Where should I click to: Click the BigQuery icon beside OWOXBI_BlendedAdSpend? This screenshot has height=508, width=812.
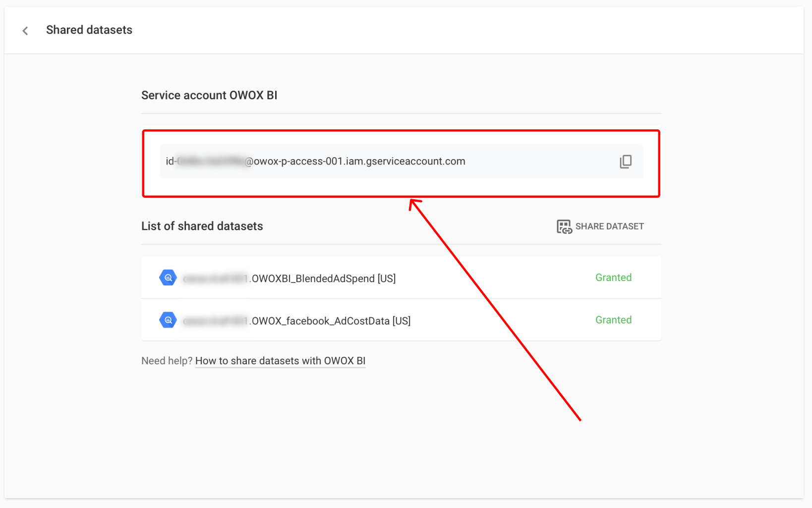[x=168, y=278]
